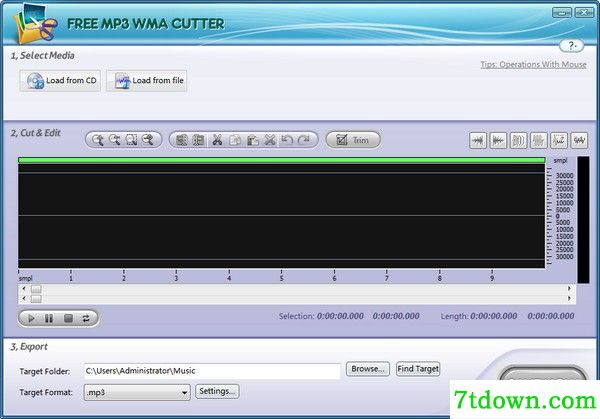Start playback with the Play button
The width and height of the screenshot is (600, 419).
point(31,318)
